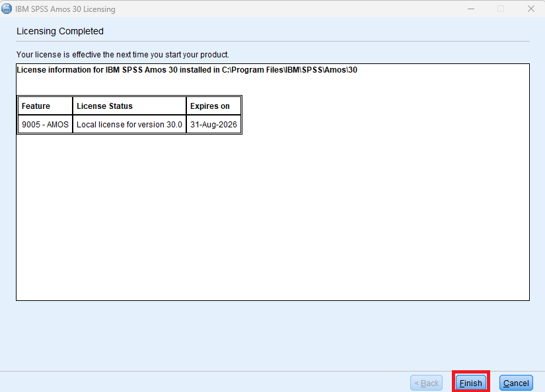Click the Licensing Completed heading
The height and width of the screenshot is (392, 545).
(x=60, y=31)
